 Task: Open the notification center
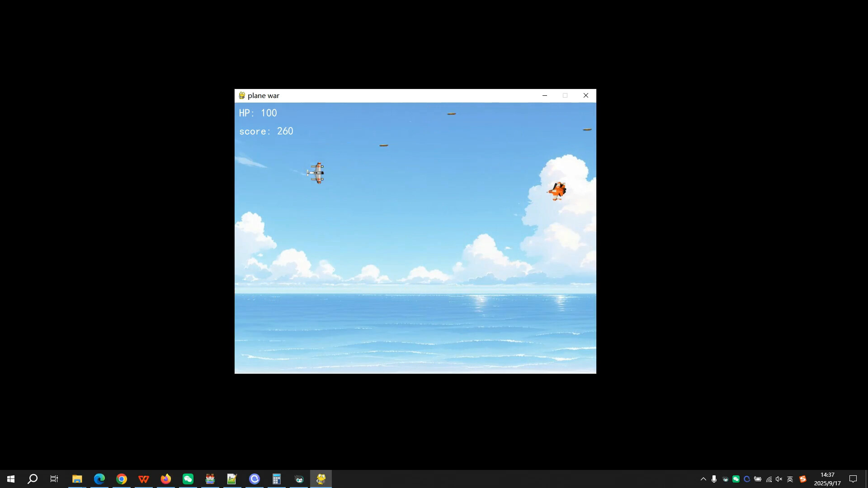click(x=853, y=479)
